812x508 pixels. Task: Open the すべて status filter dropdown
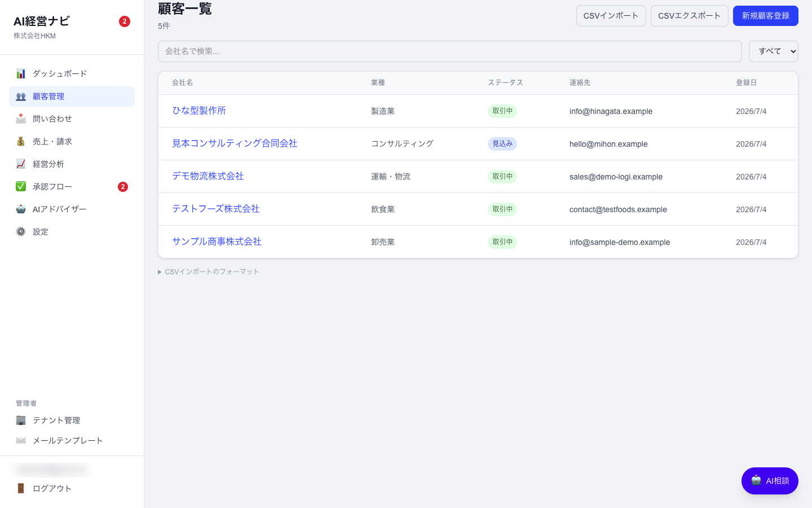coord(773,51)
